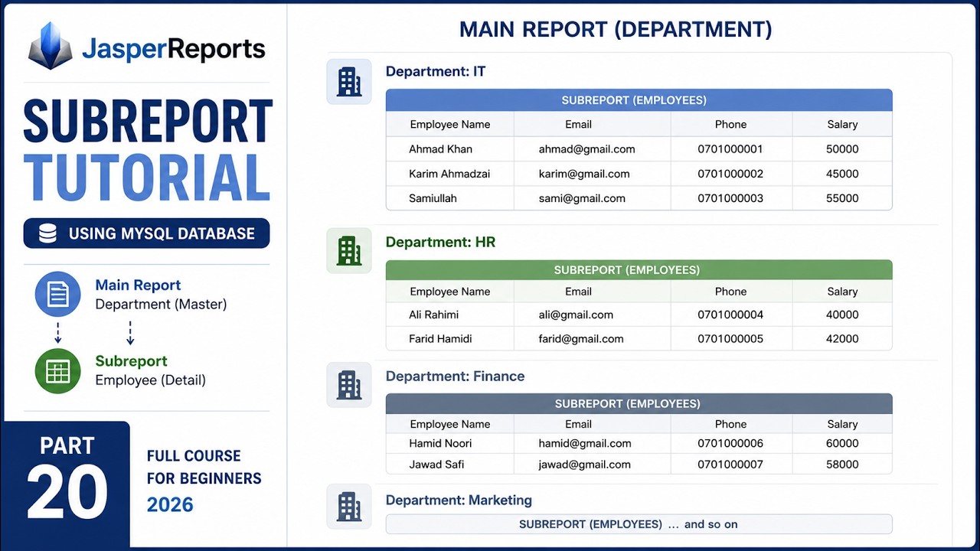Select the Department: Marketing heading
980x551 pixels.
tap(459, 500)
